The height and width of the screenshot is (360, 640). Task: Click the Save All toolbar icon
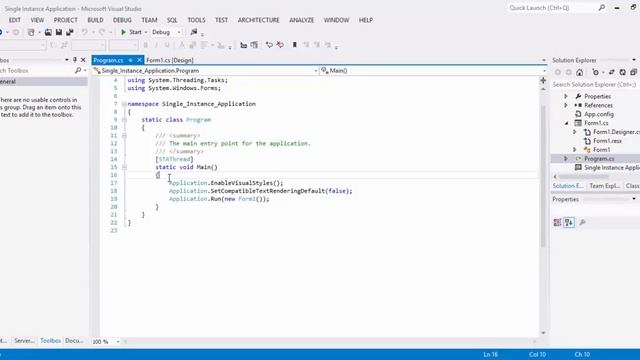pyautogui.click(x=70, y=32)
